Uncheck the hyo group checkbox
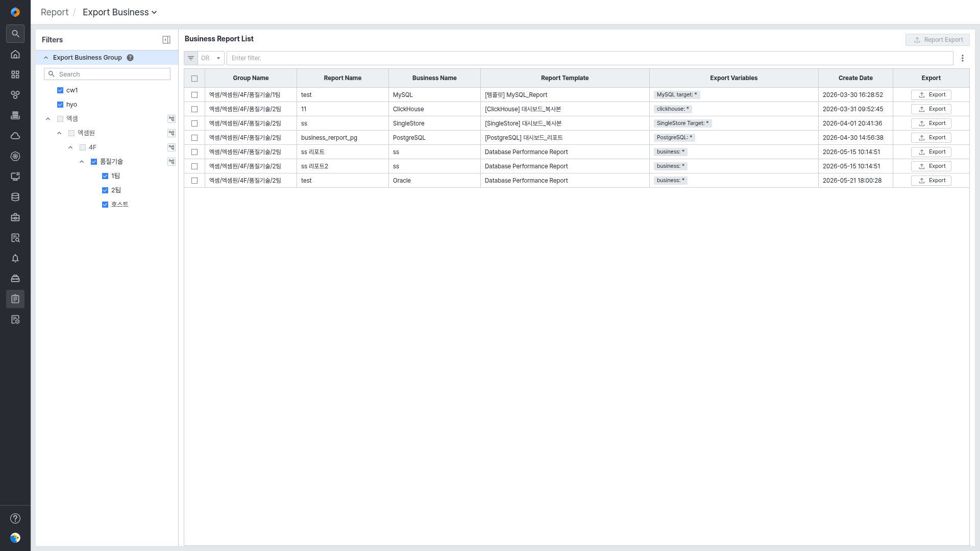Viewport: 980px width, 551px height. click(x=60, y=105)
